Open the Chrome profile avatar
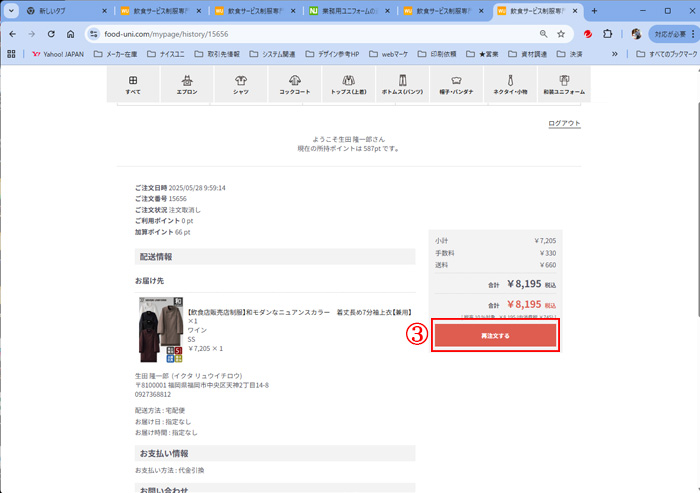Image resolution: width=700 pixels, height=493 pixels. pos(636,34)
